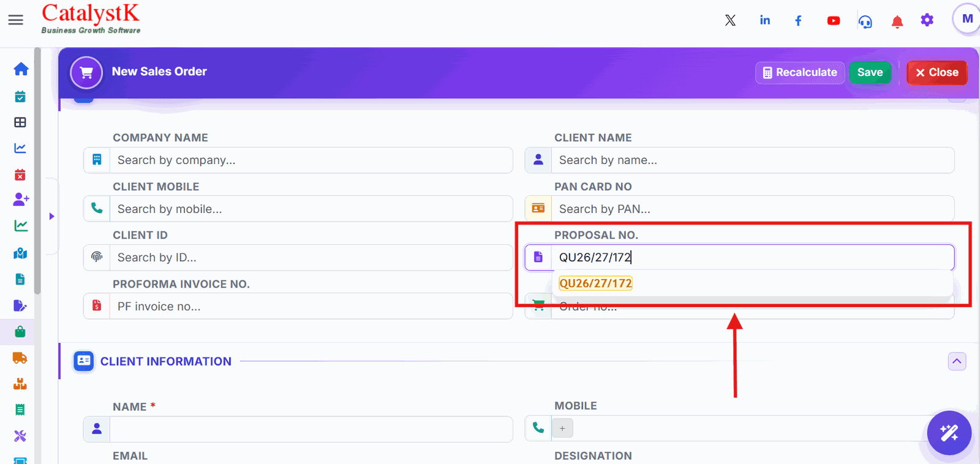Collapse the Client Information section

tap(957, 361)
